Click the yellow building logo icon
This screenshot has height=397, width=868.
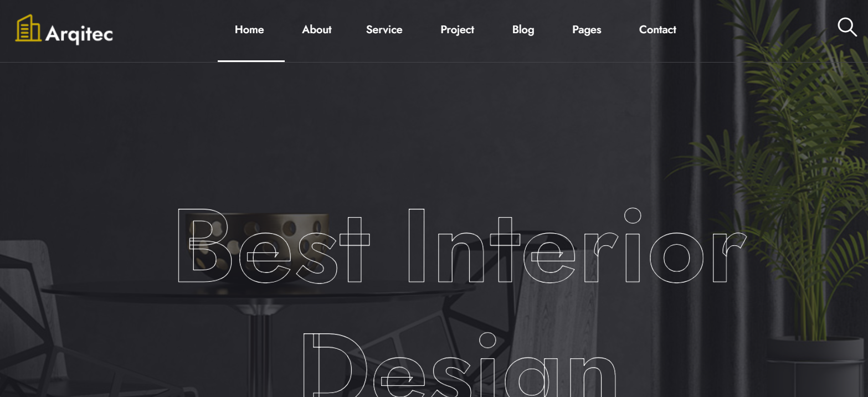pyautogui.click(x=28, y=28)
